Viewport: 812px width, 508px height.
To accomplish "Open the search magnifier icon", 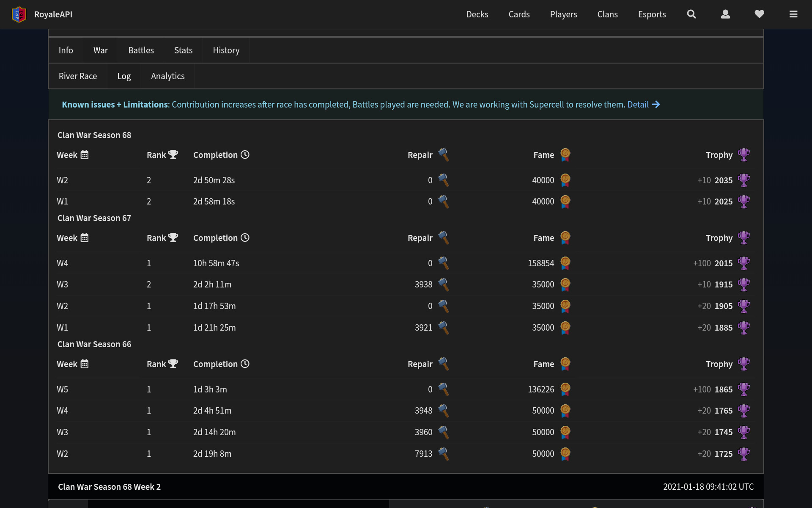I will click(x=691, y=14).
